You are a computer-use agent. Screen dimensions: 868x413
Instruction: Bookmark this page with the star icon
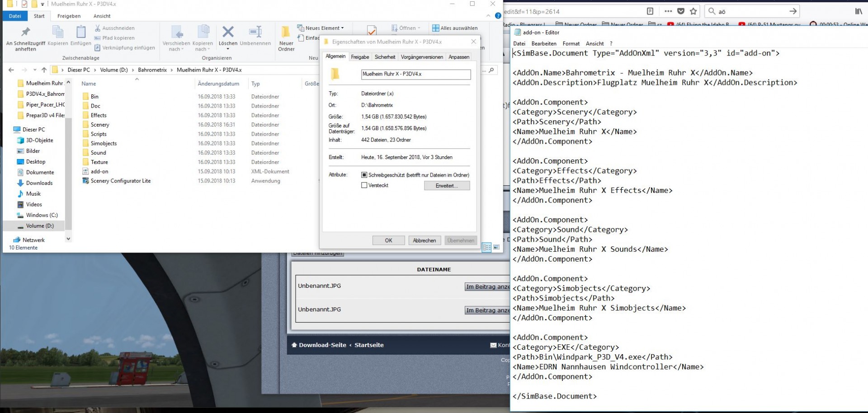coord(693,11)
